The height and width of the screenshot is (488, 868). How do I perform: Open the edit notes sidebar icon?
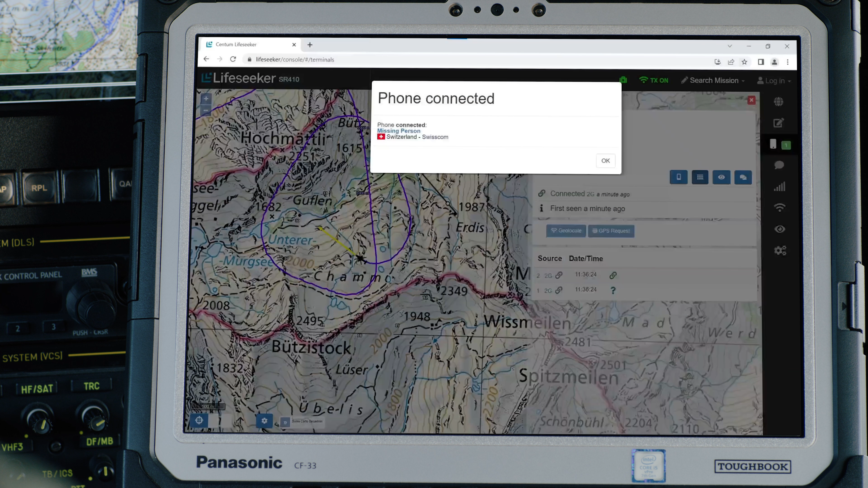click(x=778, y=123)
